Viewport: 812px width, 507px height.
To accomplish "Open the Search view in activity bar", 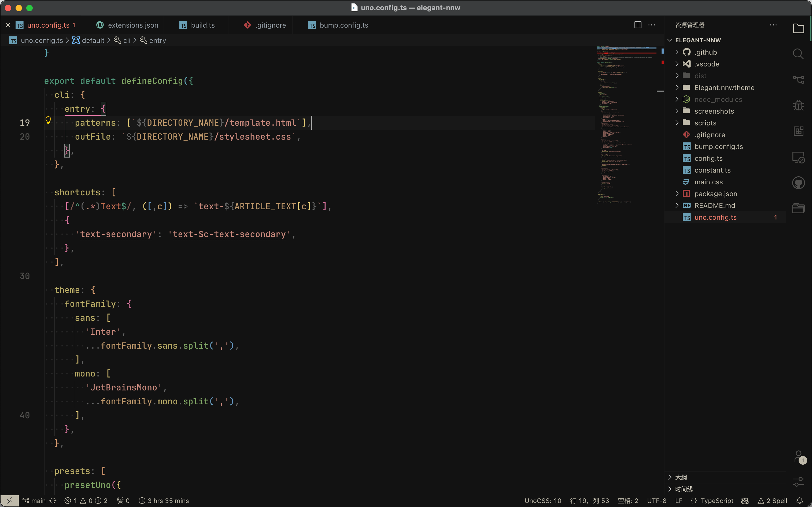I will tap(798, 54).
